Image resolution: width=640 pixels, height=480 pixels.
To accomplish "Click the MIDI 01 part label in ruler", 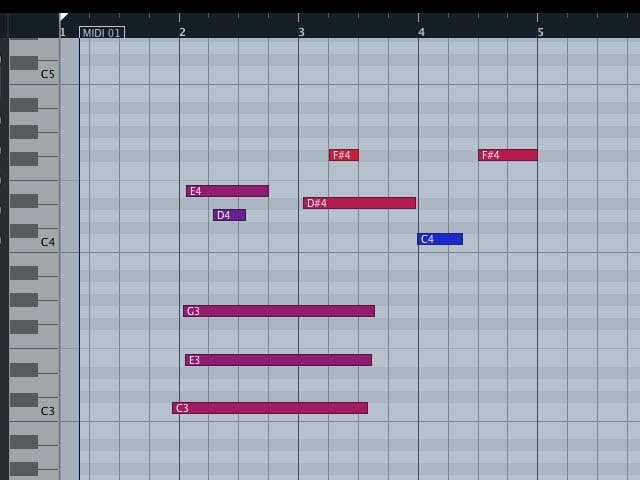I will 102,33.
